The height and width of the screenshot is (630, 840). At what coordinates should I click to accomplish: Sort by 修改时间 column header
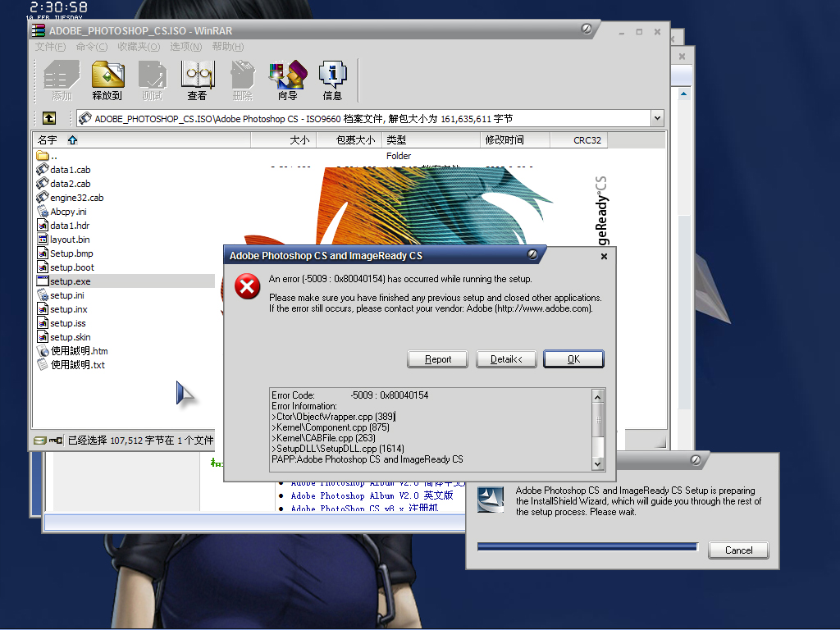tap(515, 139)
